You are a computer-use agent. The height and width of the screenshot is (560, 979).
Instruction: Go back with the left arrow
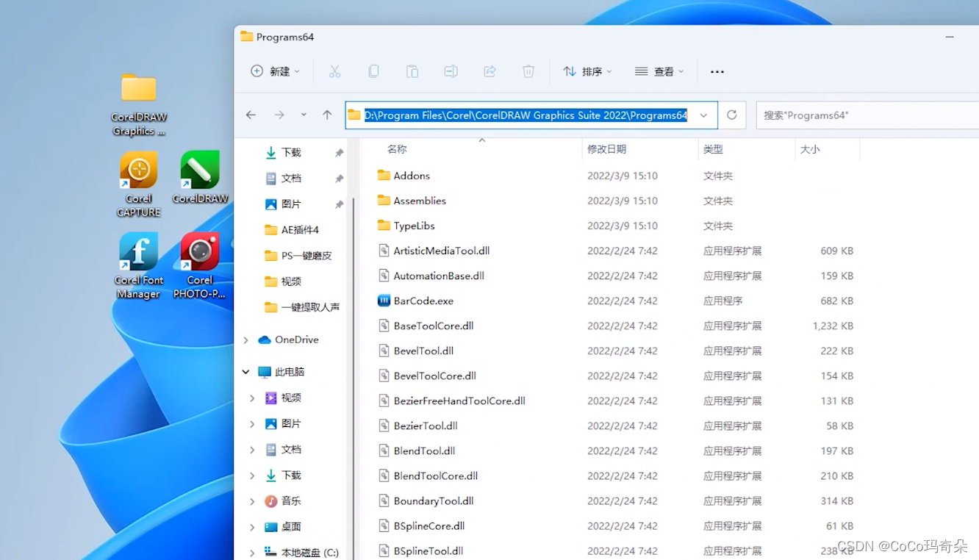[251, 115]
